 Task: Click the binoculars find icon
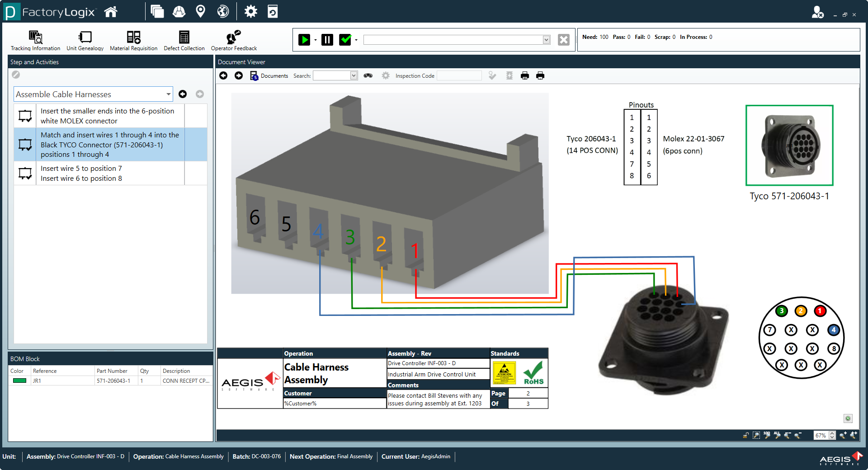(x=368, y=75)
